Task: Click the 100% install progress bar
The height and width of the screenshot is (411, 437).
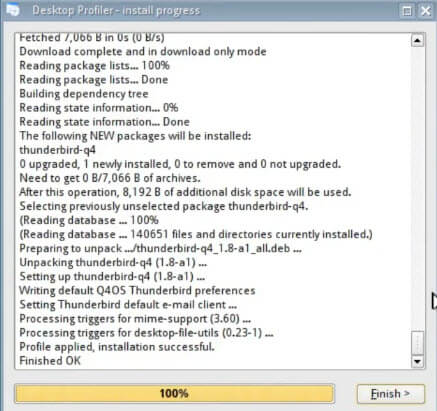Action: point(174,394)
